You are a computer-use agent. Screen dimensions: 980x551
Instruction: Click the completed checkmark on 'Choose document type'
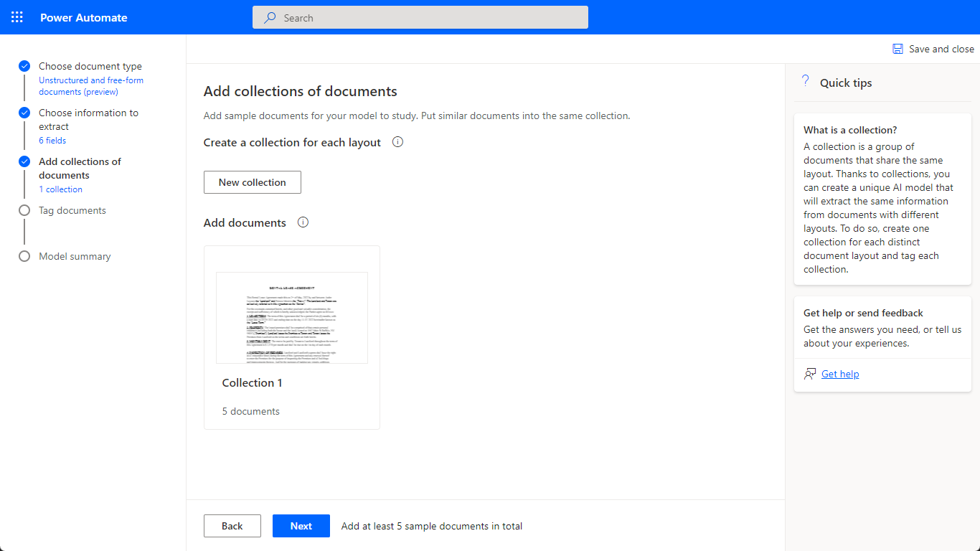[x=24, y=65]
